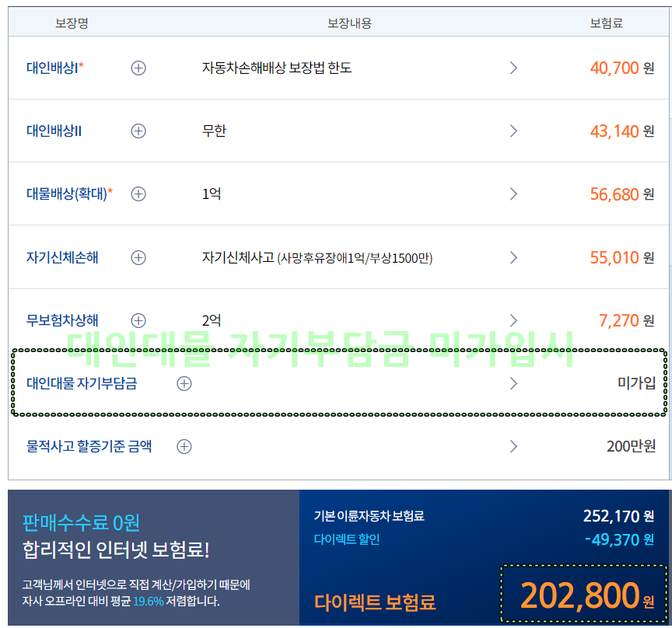Click the 43,140 원 premium
Viewport: 672px width, 628px height.
[x=622, y=131]
